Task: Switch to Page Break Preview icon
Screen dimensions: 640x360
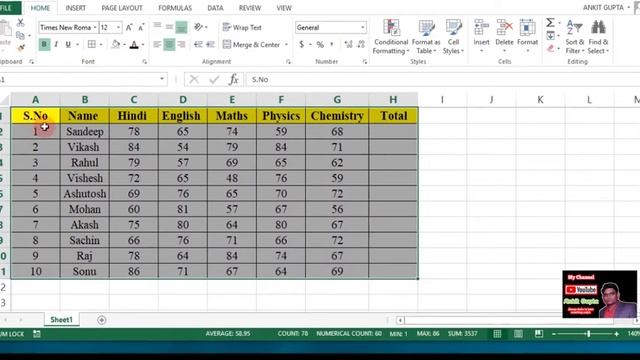Action: [x=539, y=334]
